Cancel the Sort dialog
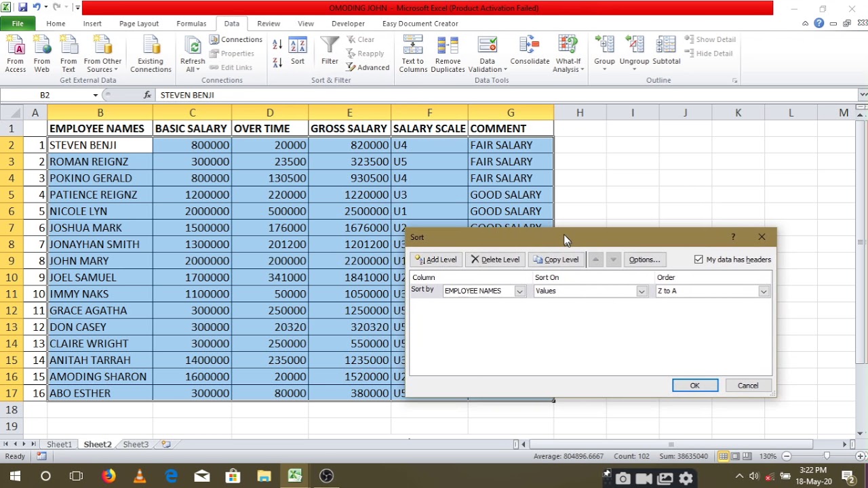This screenshot has width=868, height=488. click(x=748, y=386)
